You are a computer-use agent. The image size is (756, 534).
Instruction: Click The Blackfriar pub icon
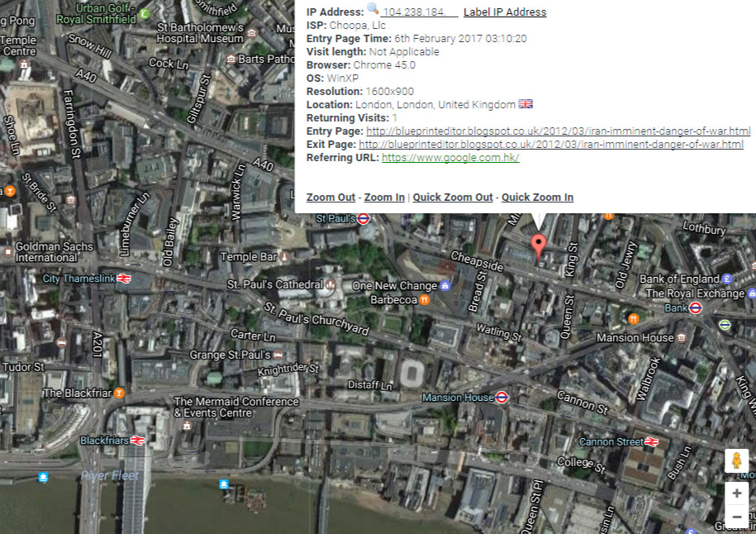click(119, 393)
